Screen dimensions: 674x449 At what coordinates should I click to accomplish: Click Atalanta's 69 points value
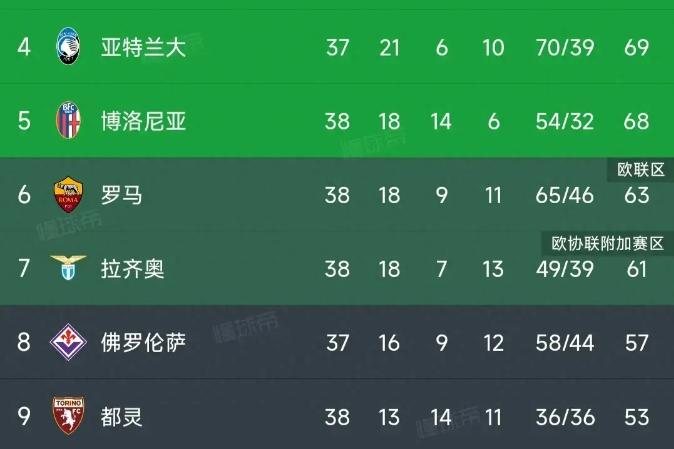pyautogui.click(x=636, y=47)
